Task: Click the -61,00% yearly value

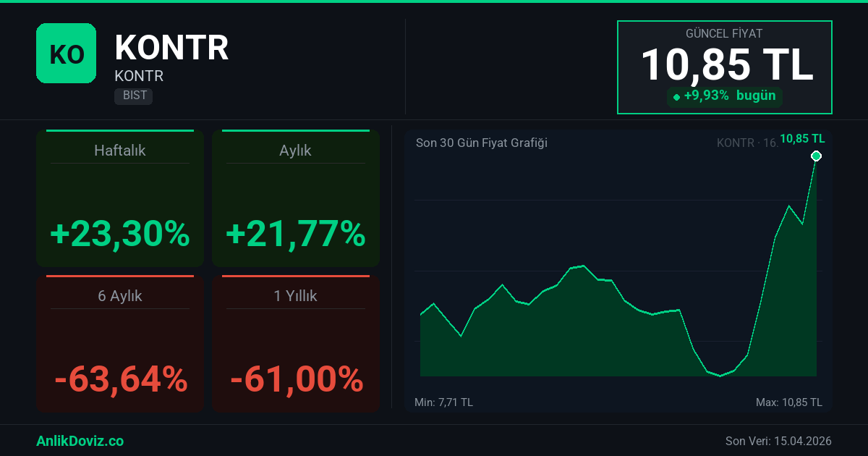Action: (x=295, y=379)
